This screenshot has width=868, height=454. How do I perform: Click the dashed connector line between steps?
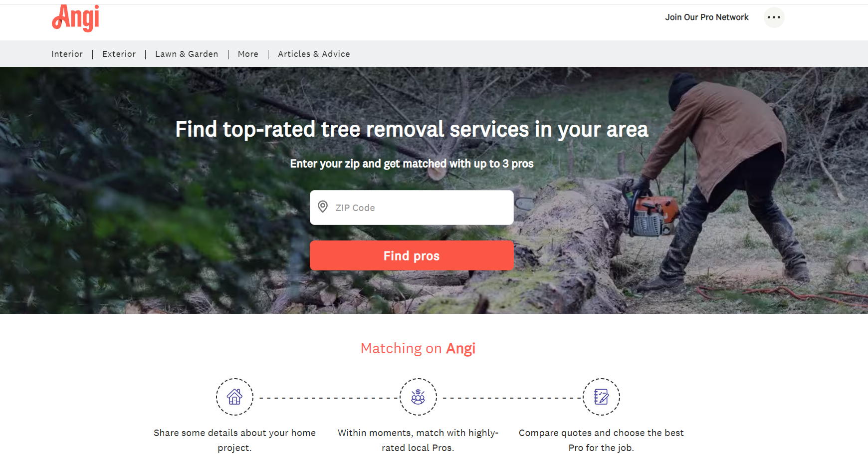(326, 397)
